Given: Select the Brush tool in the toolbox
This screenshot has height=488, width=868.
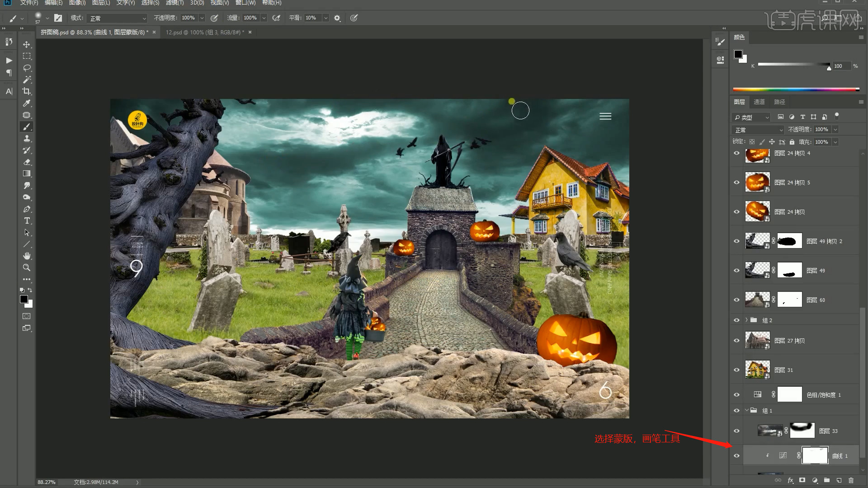Looking at the screenshot, I should (27, 127).
